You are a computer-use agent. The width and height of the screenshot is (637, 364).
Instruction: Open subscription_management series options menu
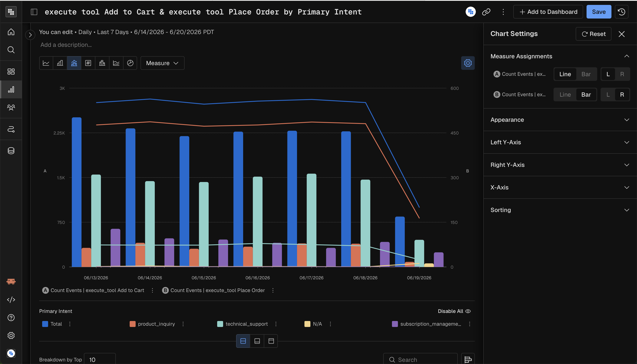point(469,324)
